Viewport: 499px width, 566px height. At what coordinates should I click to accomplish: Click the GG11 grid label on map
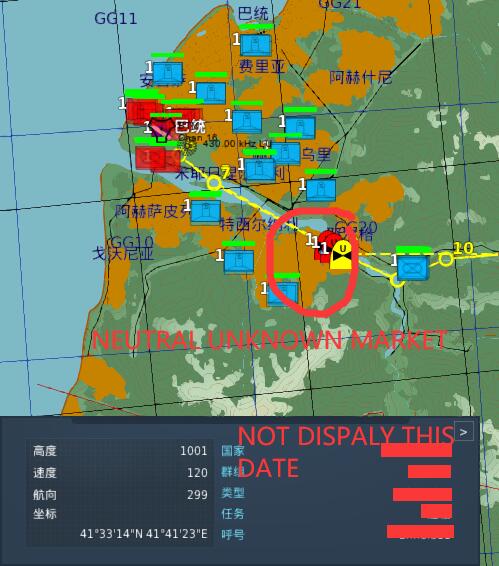[116, 18]
